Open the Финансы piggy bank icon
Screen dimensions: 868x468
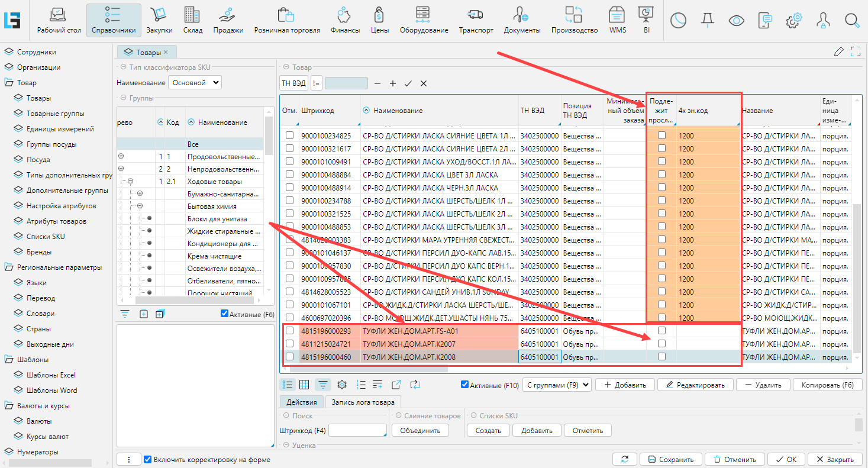345,20
